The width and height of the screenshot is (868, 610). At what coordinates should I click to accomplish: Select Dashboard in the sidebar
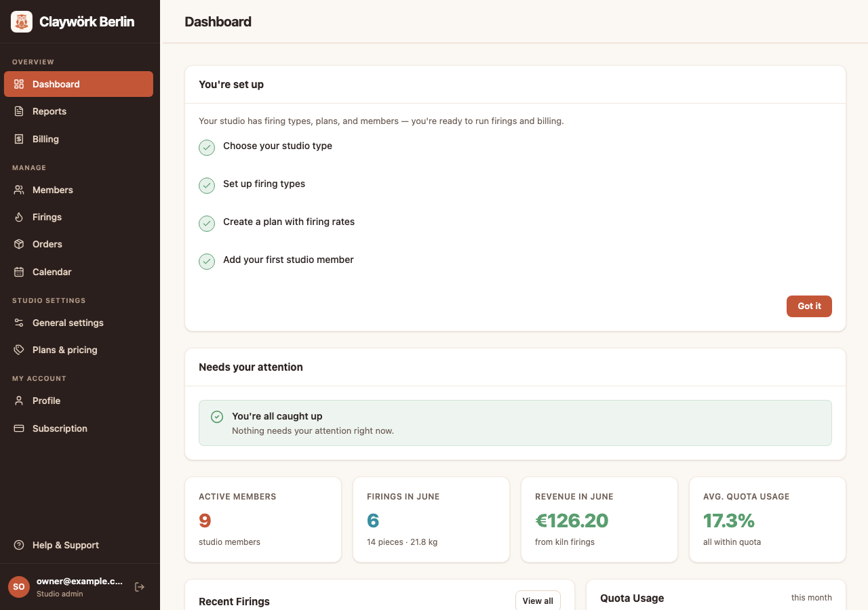(x=79, y=84)
